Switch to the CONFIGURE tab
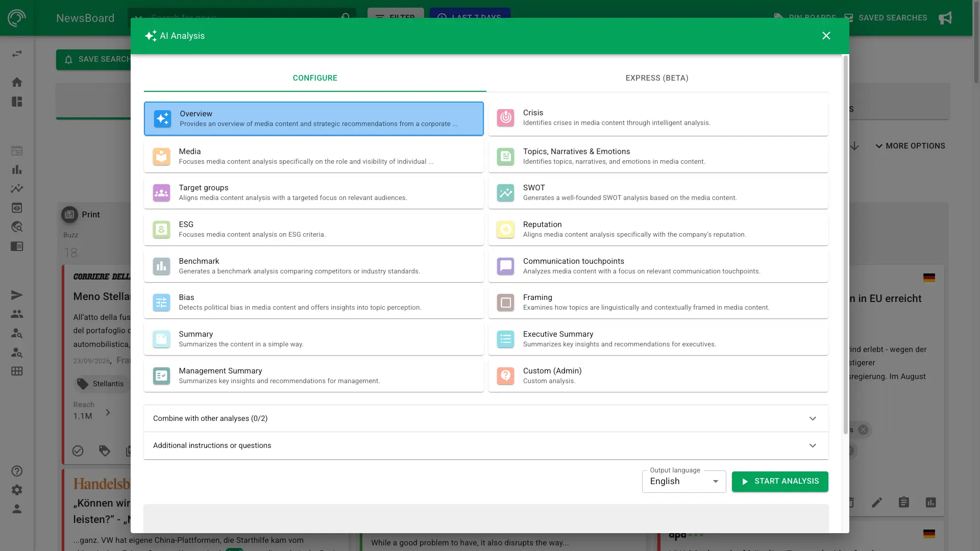This screenshot has height=551, width=980. point(315,78)
